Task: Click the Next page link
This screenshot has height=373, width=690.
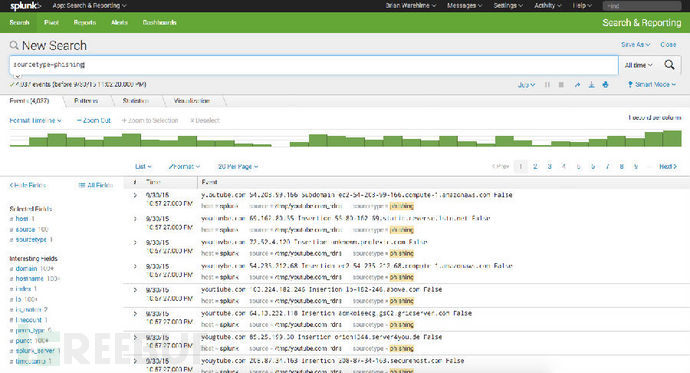Action: pos(668,166)
